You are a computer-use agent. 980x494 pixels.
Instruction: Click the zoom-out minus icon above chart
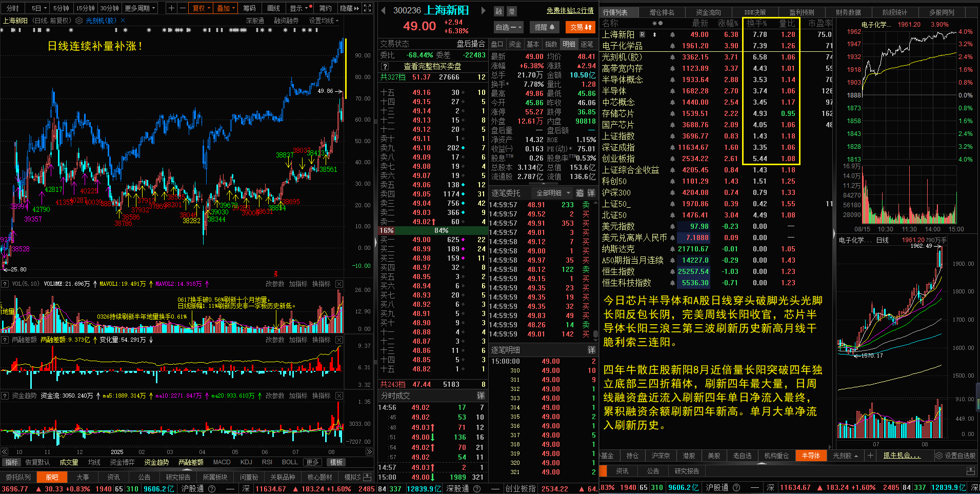point(183,8)
